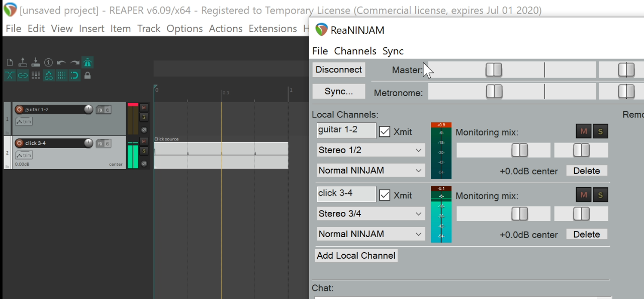Click the lock icon in toolbar
This screenshot has width=644, height=299.
click(87, 76)
